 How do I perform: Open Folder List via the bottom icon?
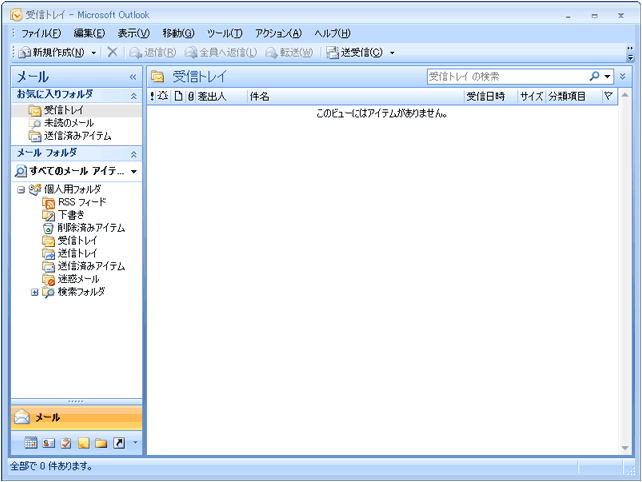pos(101,443)
